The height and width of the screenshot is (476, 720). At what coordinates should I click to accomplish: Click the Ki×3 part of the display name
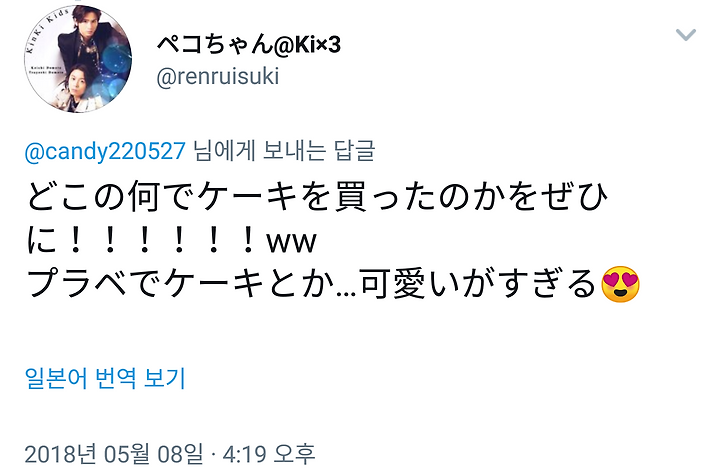pos(317,45)
